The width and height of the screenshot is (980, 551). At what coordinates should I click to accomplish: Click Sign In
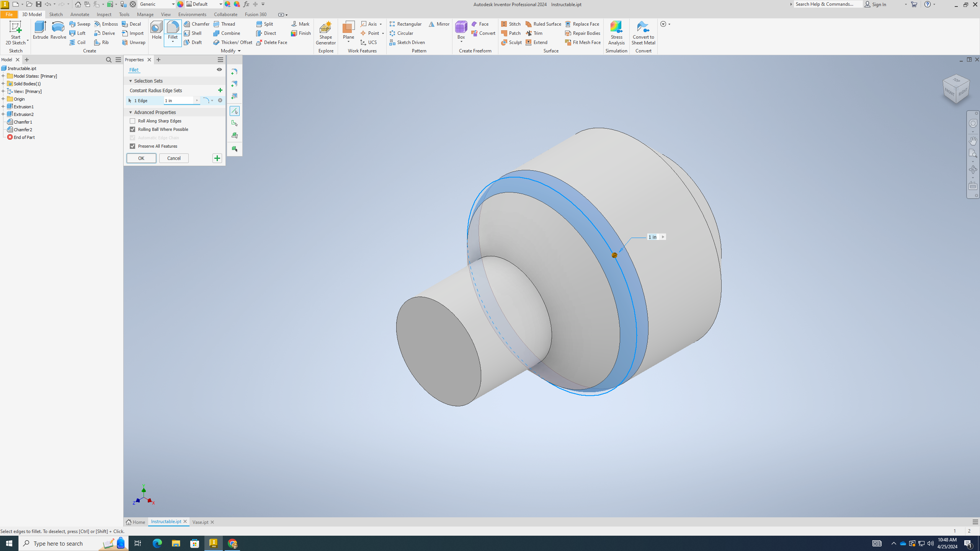click(x=875, y=4)
